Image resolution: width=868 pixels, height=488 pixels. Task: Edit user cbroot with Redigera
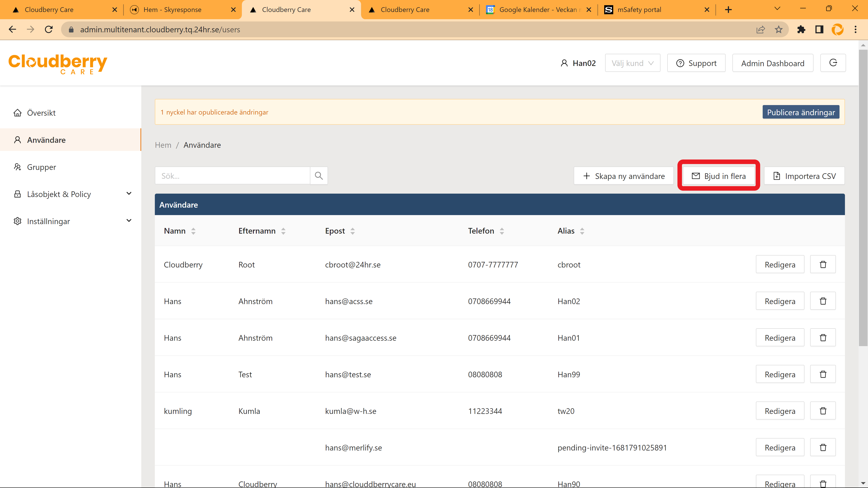(x=780, y=264)
